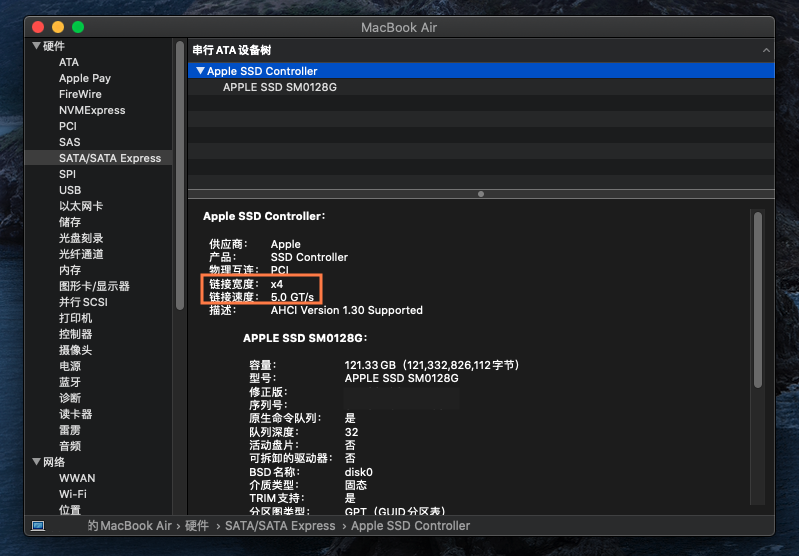Select the USB sidebar entry
The width and height of the screenshot is (799, 556).
point(70,190)
